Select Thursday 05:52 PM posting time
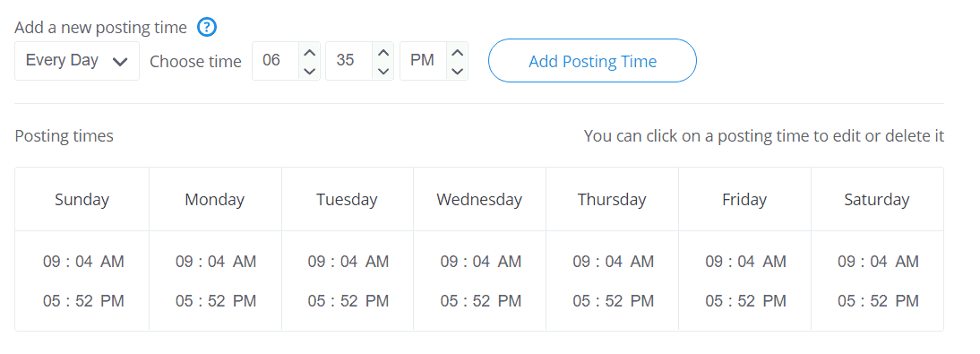 pos(613,301)
